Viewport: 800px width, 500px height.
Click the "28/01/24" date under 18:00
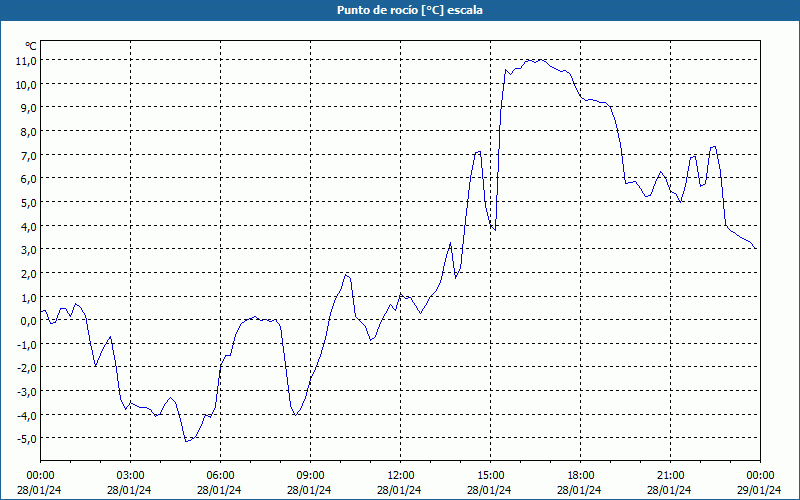pyautogui.click(x=580, y=490)
